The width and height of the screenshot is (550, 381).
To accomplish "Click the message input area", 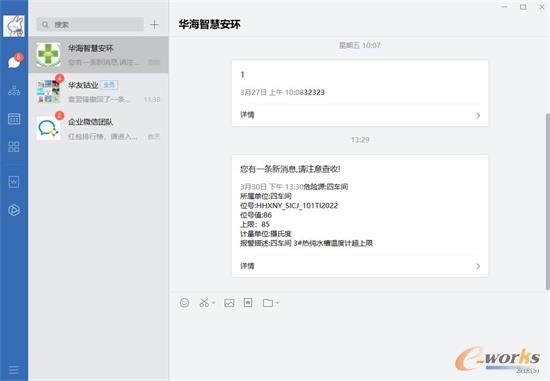I will [360, 346].
